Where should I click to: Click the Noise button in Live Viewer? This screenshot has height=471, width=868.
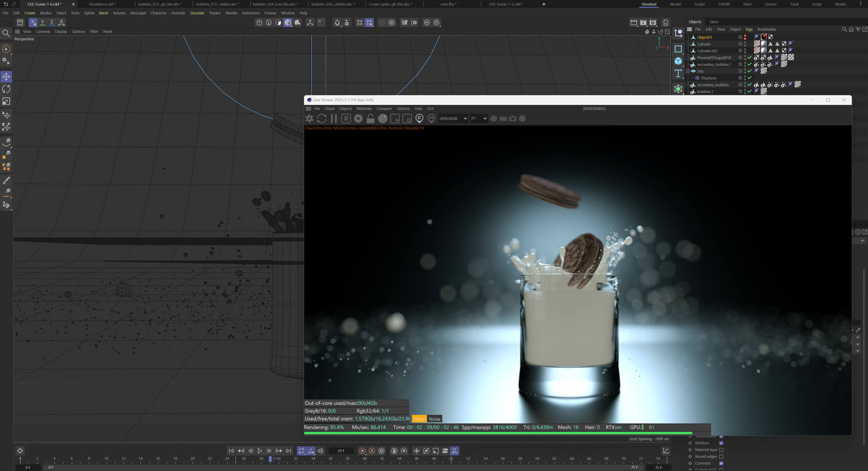click(434, 419)
